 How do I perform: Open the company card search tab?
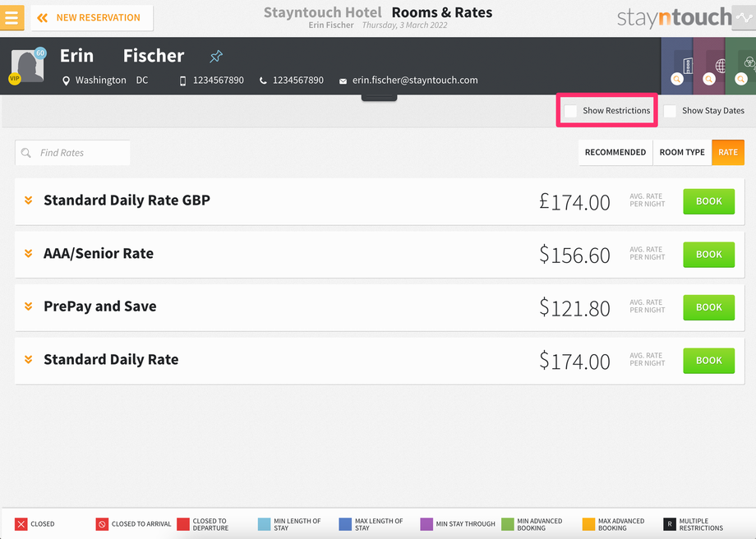tap(677, 66)
